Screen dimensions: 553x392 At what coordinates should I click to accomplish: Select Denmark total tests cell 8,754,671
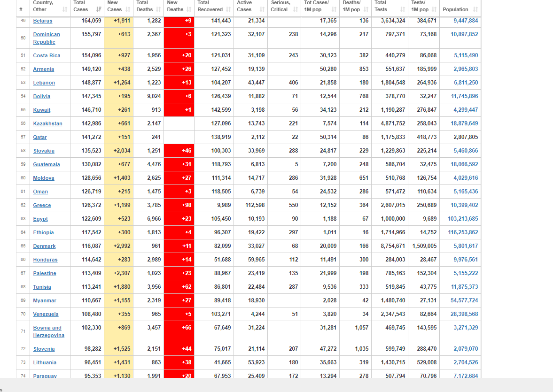389,246
